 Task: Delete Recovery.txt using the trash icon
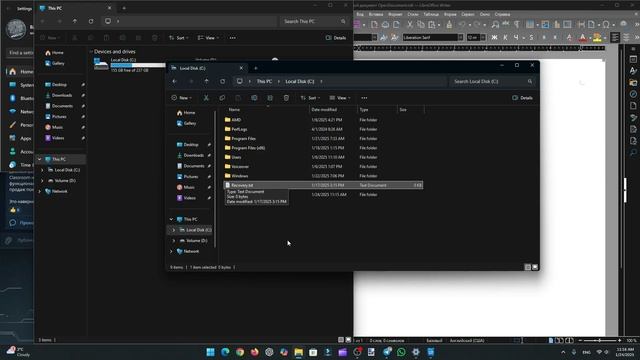286,98
